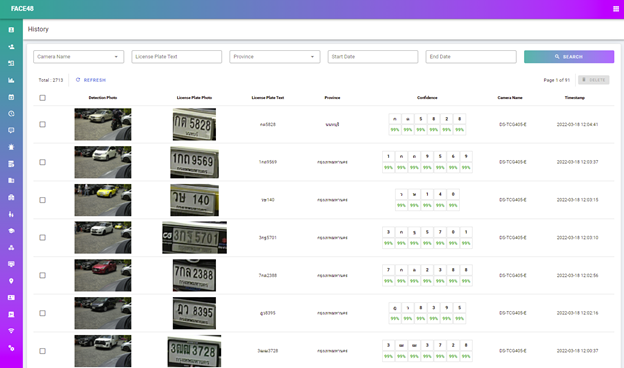624x368 pixels.
Task: View license plate photo ฎว 8395
Action: click(194, 313)
